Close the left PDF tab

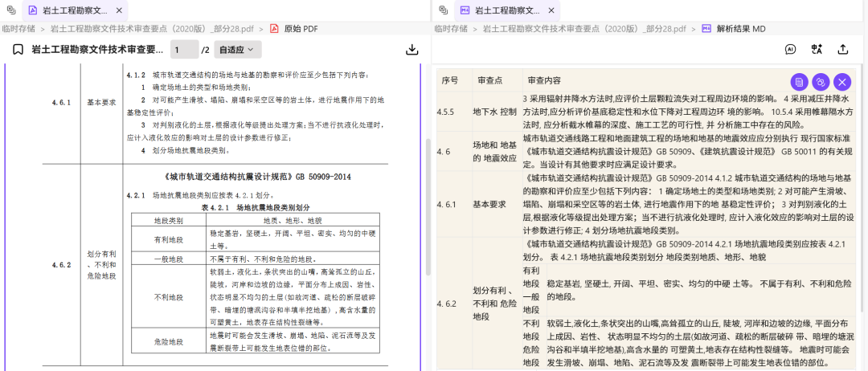tap(119, 10)
